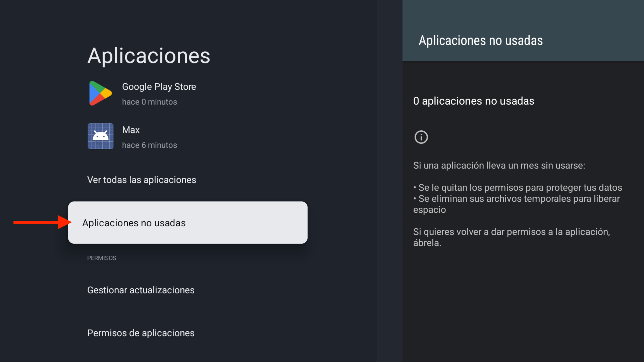Select Google Play Store entry label
This screenshot has width=644, height=362.
click(x=159, y=87)
